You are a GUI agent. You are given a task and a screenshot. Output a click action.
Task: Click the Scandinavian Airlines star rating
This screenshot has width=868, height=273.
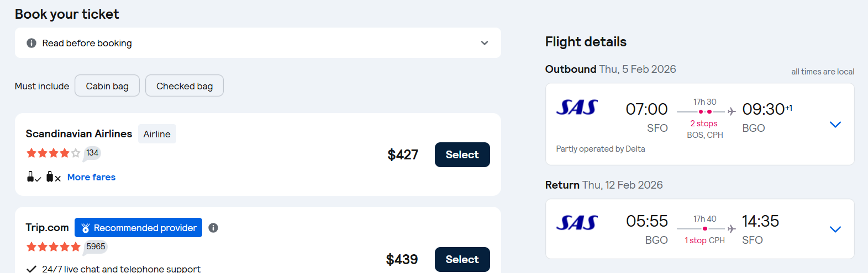(53, 153)
